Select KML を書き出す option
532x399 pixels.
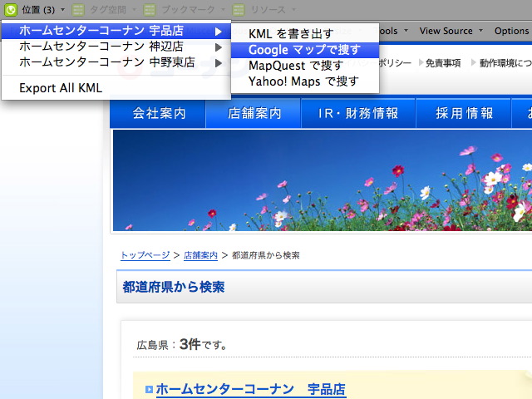coord(291,34)
